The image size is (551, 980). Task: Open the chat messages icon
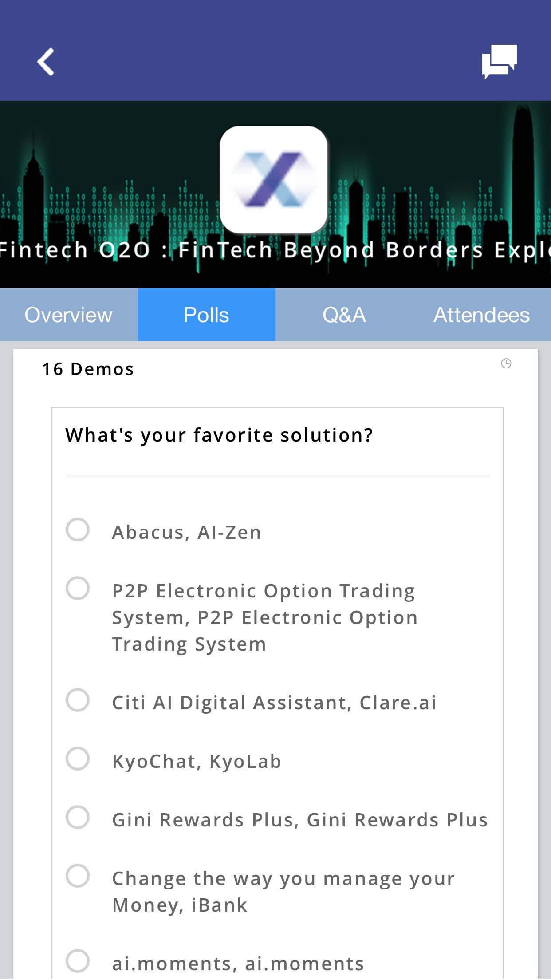(499, 61)
